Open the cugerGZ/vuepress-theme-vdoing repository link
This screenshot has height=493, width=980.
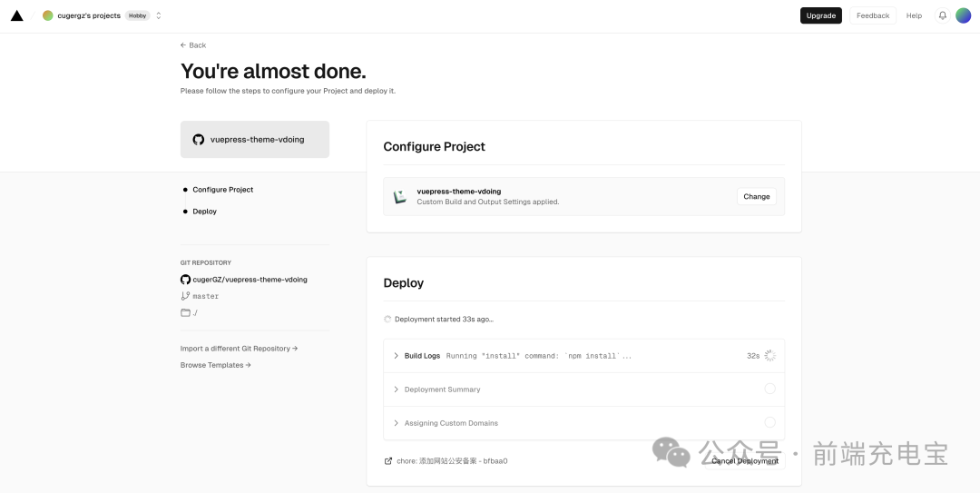pyautogui.click(x=250, y=280)
